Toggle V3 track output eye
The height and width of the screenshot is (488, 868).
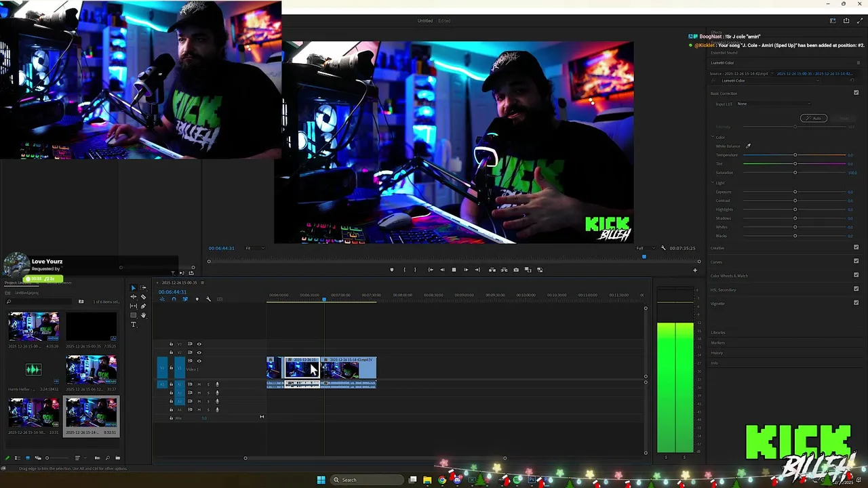click(x=199, y=344)
